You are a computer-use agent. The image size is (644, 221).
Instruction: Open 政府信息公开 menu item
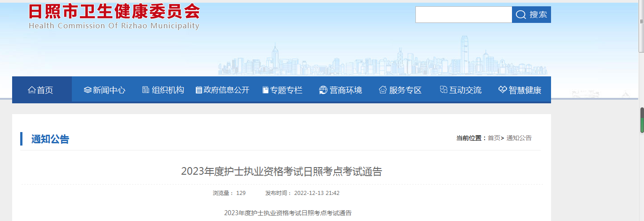226,90
